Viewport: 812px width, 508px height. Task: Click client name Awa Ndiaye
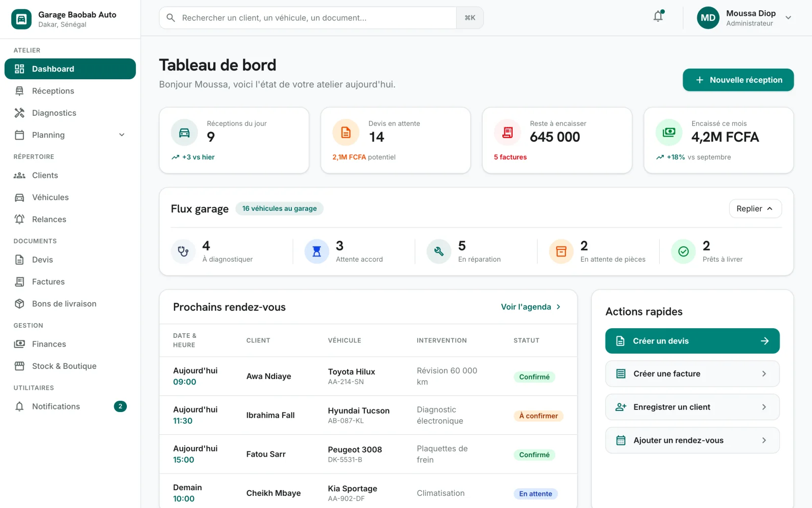268,376
